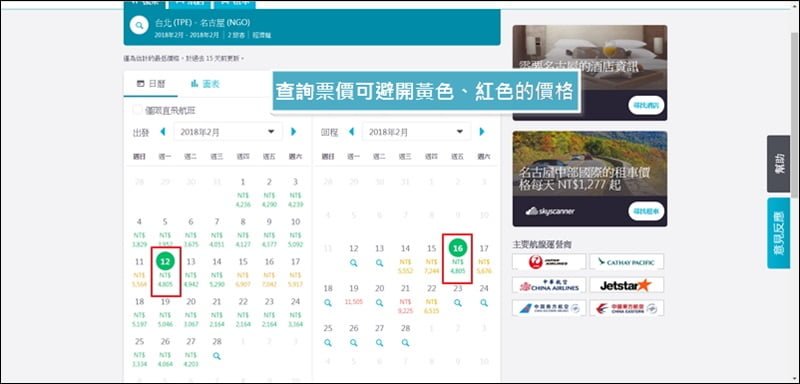Open the departure month dropdown 2018年2月
Screen dimensions: 800x384
click(x=228, y=132)
